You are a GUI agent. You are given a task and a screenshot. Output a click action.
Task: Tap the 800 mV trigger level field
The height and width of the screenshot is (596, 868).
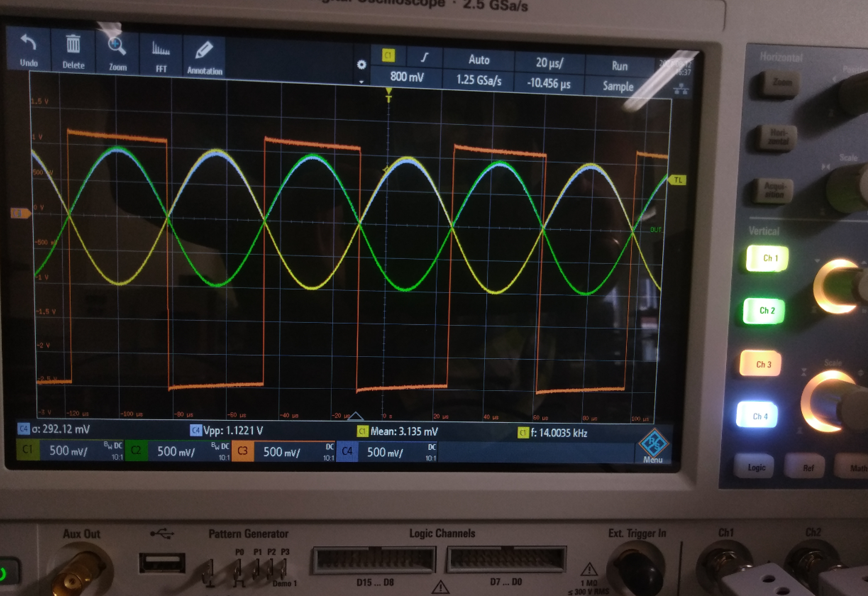[407, 77]
